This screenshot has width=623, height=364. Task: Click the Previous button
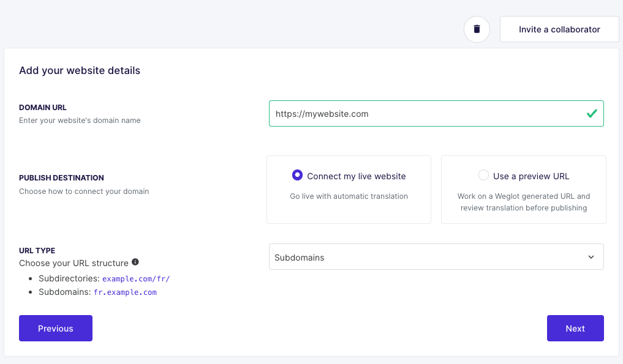point(56,329)
